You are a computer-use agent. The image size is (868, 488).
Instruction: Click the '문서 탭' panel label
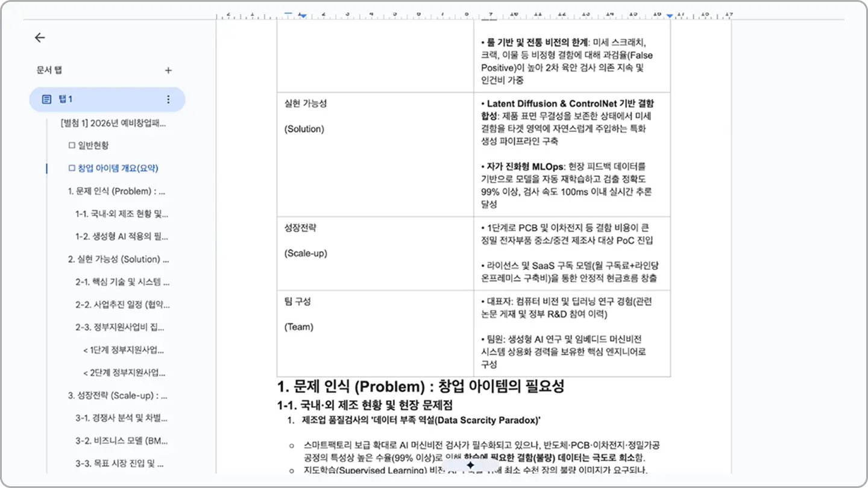click(49, 70)
